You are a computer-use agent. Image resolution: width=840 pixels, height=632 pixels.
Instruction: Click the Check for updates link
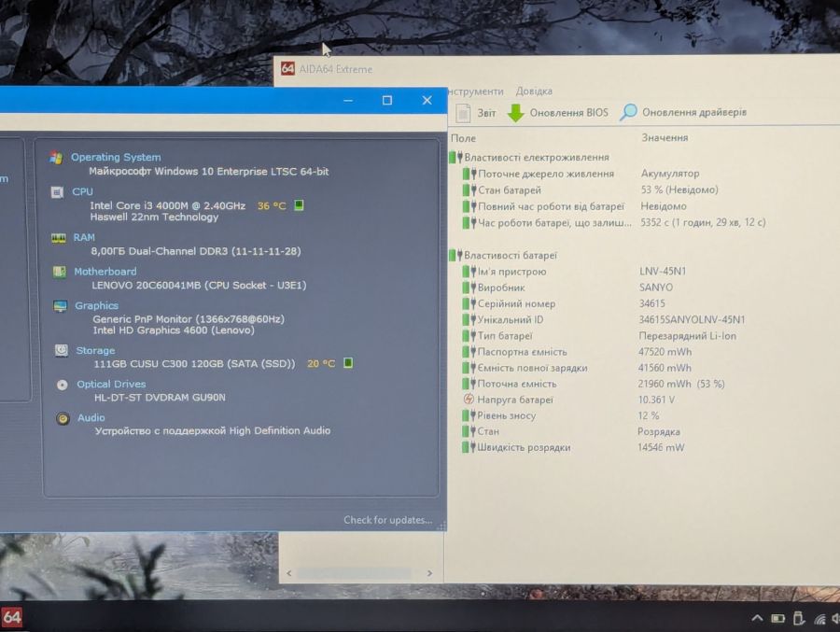pos(388,520)
